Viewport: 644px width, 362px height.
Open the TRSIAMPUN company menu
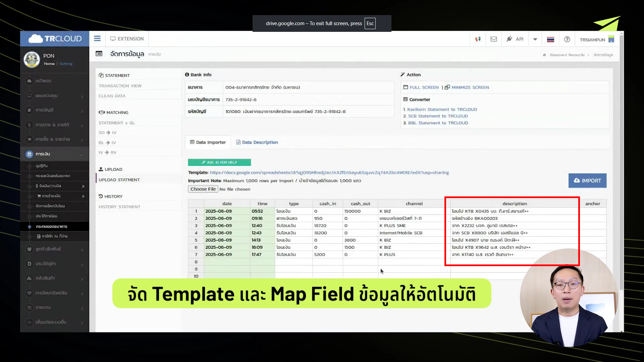597,40
